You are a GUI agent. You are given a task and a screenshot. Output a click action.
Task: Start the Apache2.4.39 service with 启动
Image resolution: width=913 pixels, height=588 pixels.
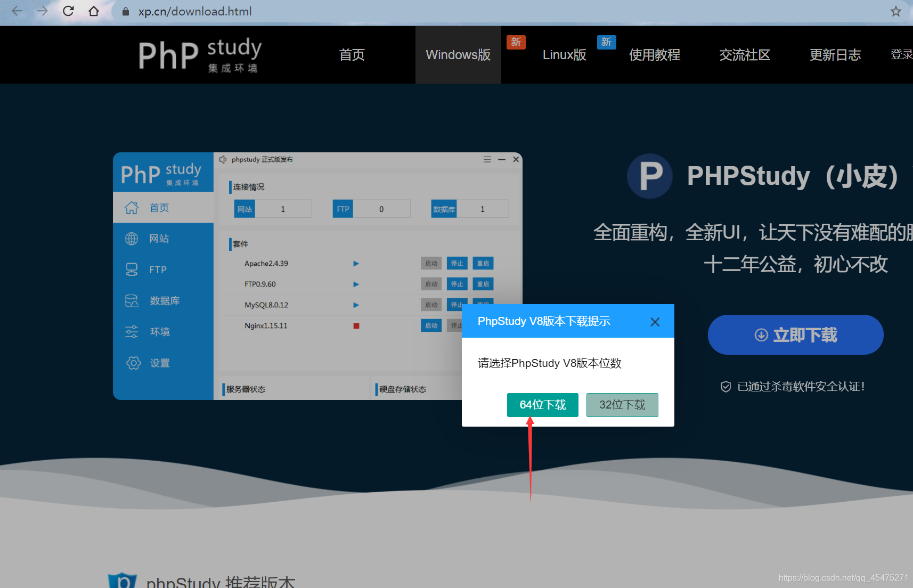click(431, 263)
